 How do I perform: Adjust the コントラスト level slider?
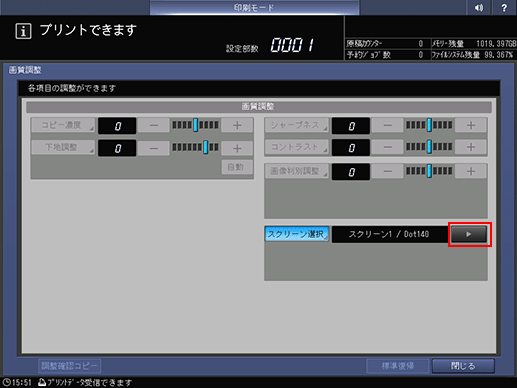coord(429,147)
